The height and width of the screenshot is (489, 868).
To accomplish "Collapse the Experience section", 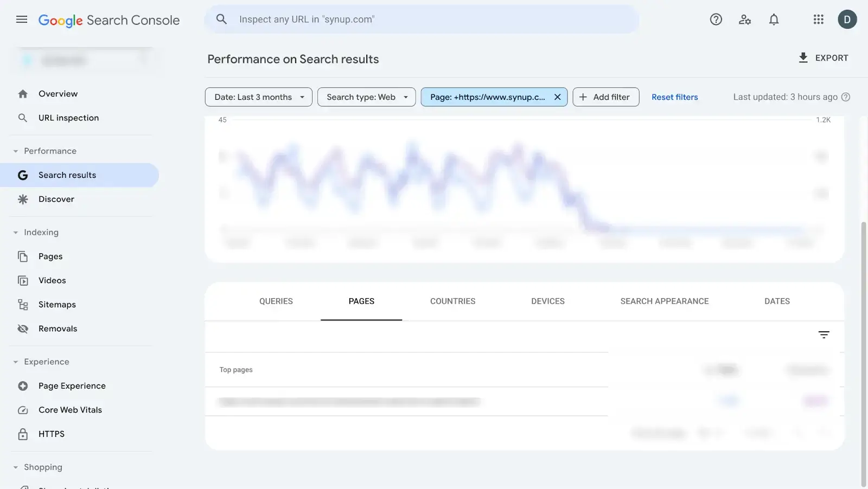I will tap(16, 362).
